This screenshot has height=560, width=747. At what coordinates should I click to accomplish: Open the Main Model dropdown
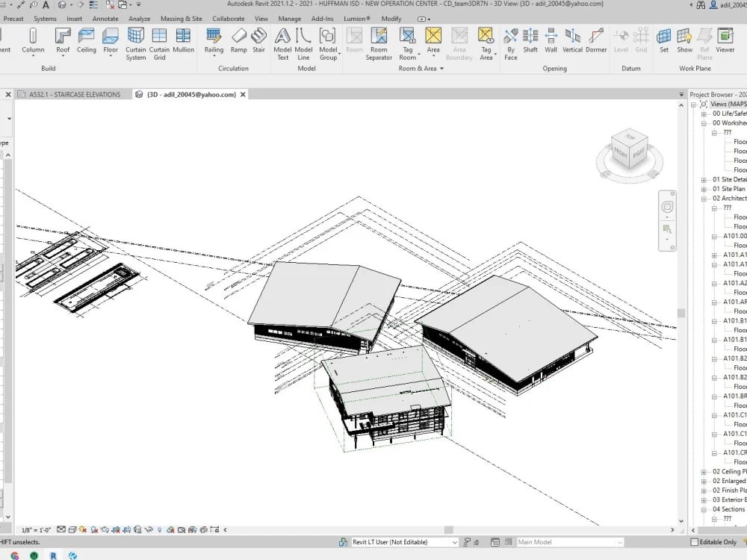621,542
